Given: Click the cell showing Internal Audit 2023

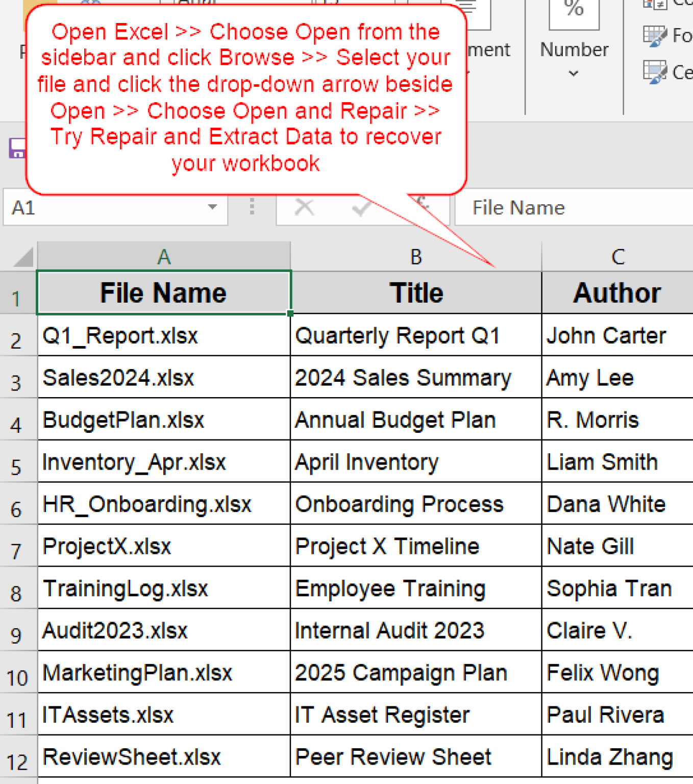Looking at the screenshot, I should coord(389,630).
